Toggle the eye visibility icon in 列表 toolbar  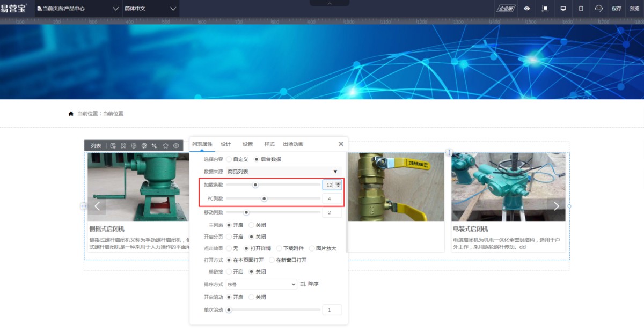pyautogui.click(x=176, y=146)
